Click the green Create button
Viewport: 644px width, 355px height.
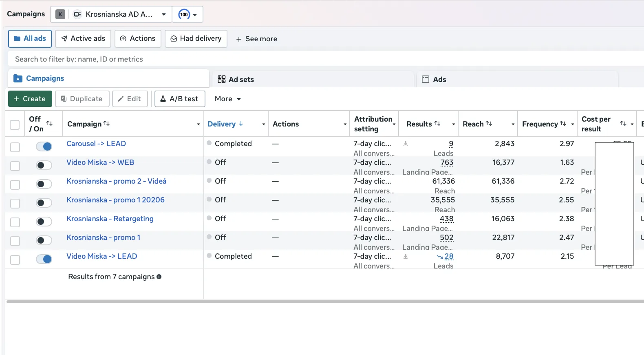tap(30, 99)
